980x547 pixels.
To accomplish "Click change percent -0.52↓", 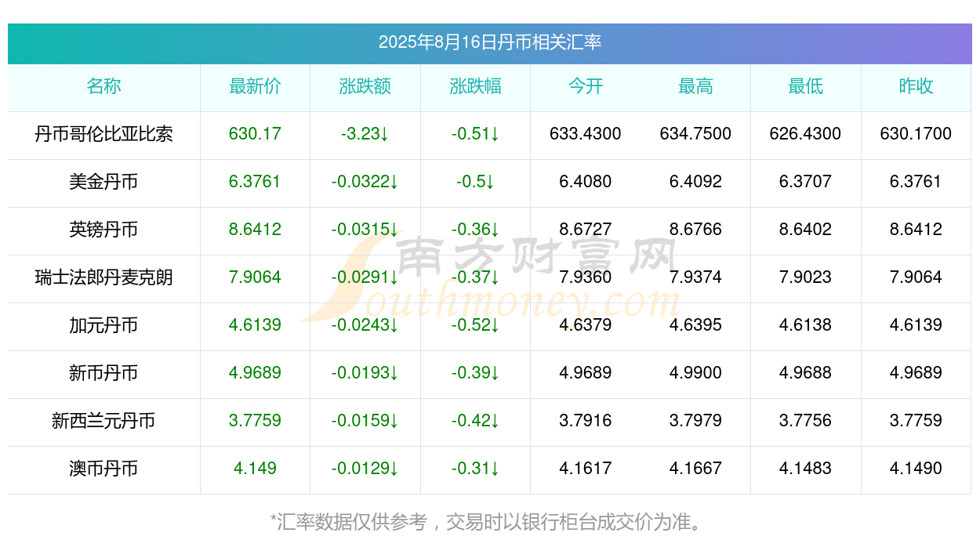I will coord(476,325).
